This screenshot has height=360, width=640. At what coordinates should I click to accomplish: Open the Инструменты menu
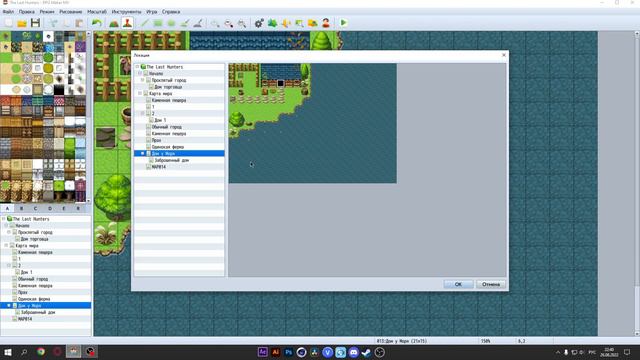[x=127, y=12]
